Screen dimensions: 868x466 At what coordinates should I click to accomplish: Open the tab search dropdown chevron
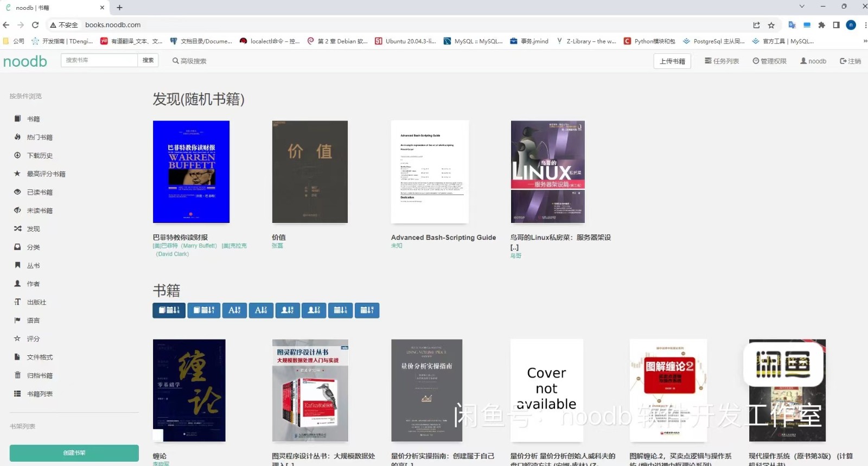(x=802, y=7)
